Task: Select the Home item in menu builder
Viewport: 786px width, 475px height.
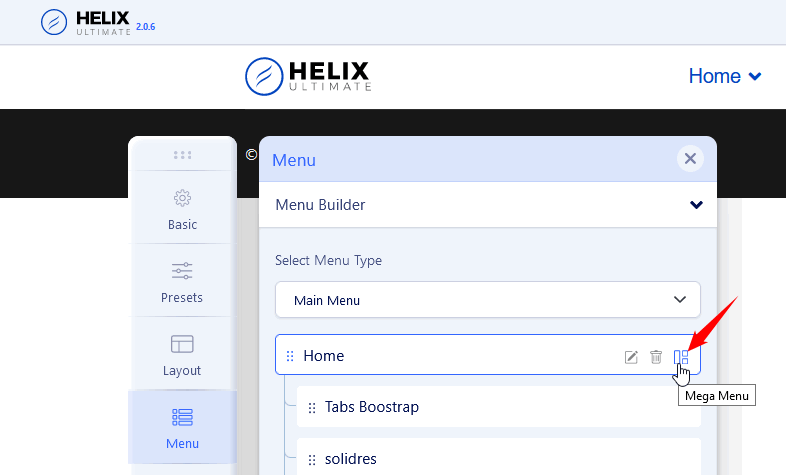Action: 324,356
